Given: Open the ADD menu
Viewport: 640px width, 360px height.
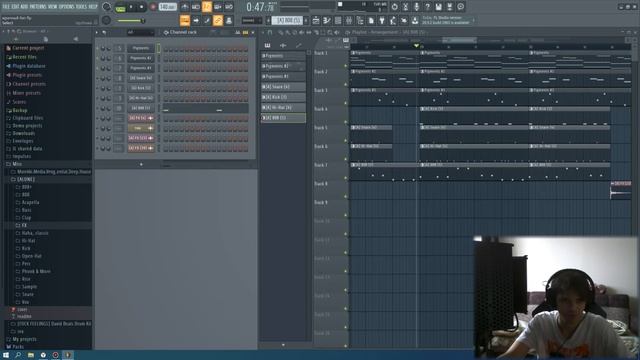Looking at the screenshot, I should (x=24, y=7).
